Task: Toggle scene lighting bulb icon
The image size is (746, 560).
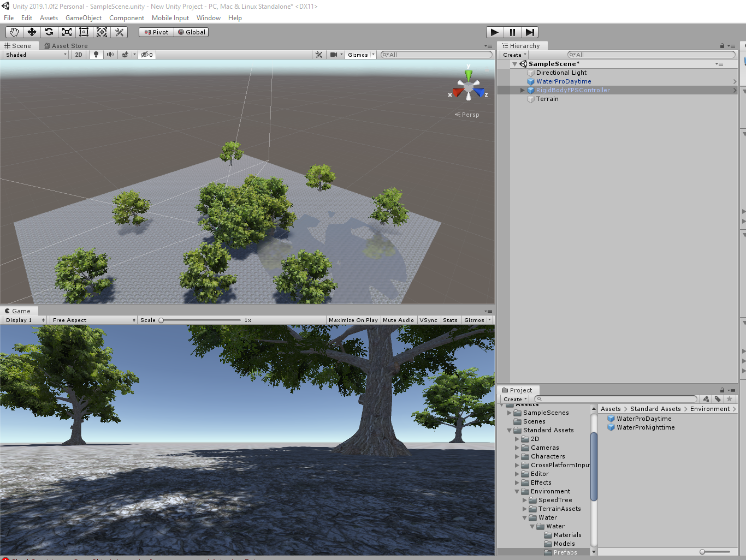Action: pyautogui.click(x=96, y=55)
